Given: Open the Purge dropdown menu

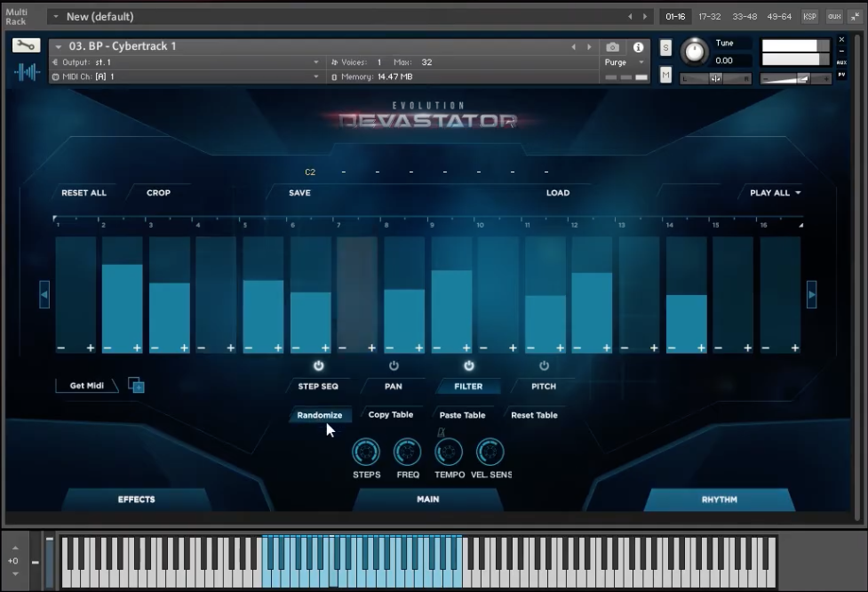Looking at the screenshot, I should pos(624,62).
